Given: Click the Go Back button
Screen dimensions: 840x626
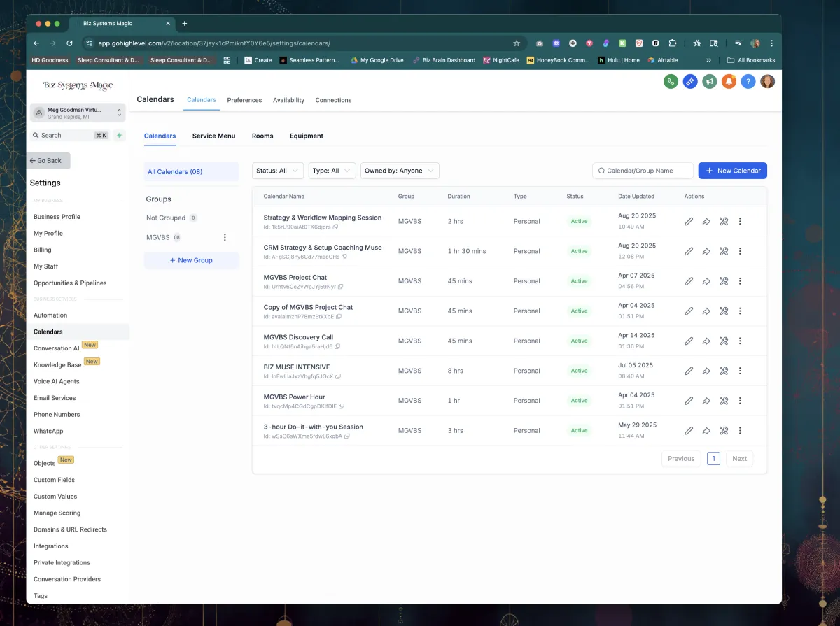Looking at the screenshot, I should 48,161.
